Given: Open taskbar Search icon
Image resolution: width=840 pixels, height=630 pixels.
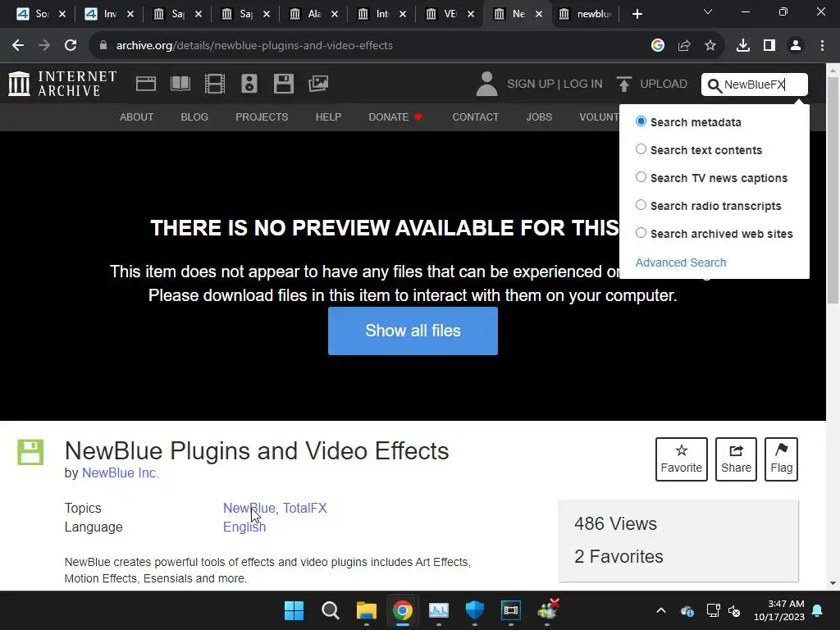Looking at the screenshot, I should coord(330,610).
